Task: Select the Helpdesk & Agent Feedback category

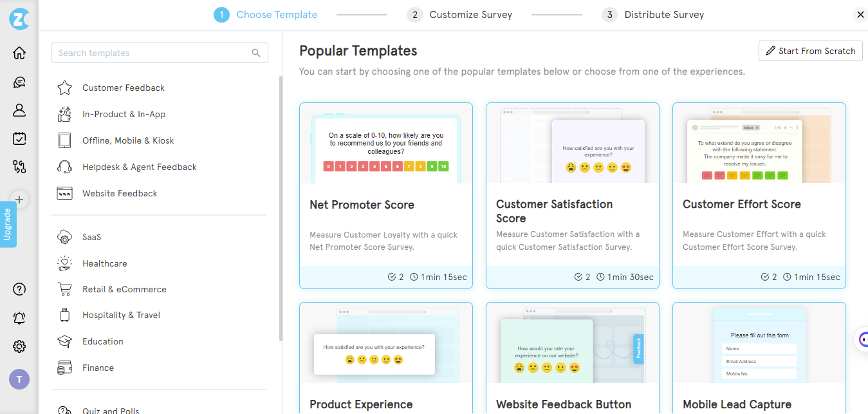Action: pyautogui.click(x=139, y=167)
